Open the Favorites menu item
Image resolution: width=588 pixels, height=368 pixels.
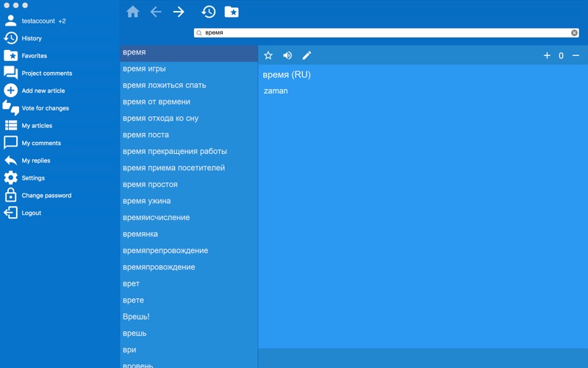click(34, 56)
